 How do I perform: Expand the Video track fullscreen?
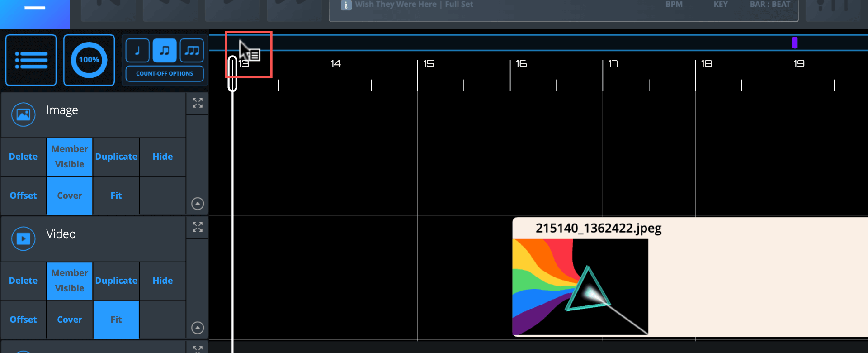[198, 227]
